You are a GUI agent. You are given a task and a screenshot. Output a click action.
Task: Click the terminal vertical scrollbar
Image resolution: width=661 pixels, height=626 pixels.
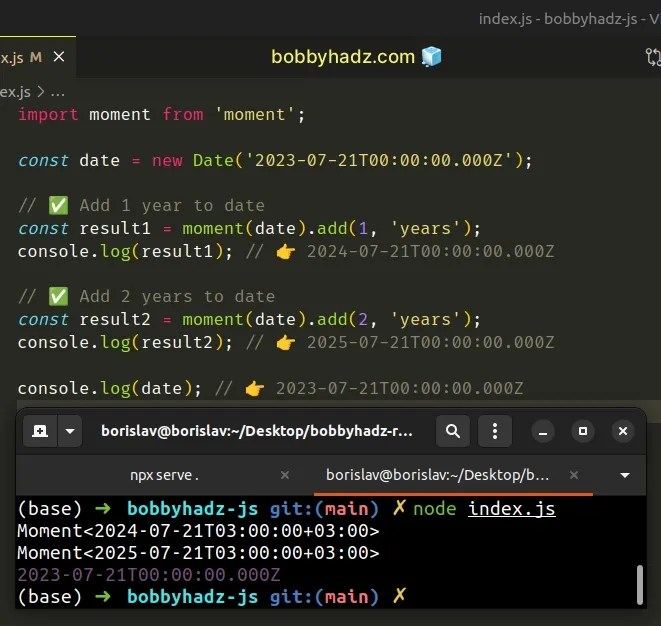point(640,585)
